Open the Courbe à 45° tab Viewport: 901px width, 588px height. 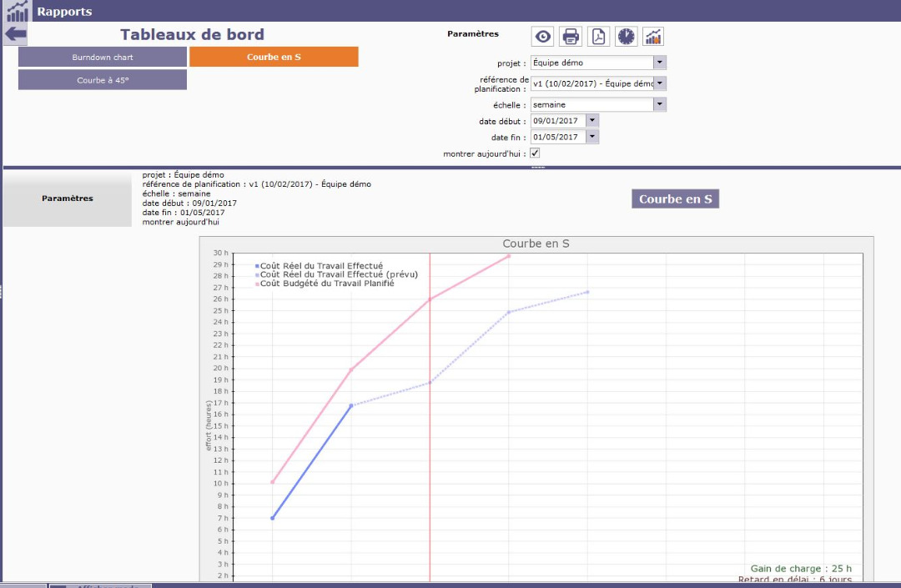click(x=103, y=80)
